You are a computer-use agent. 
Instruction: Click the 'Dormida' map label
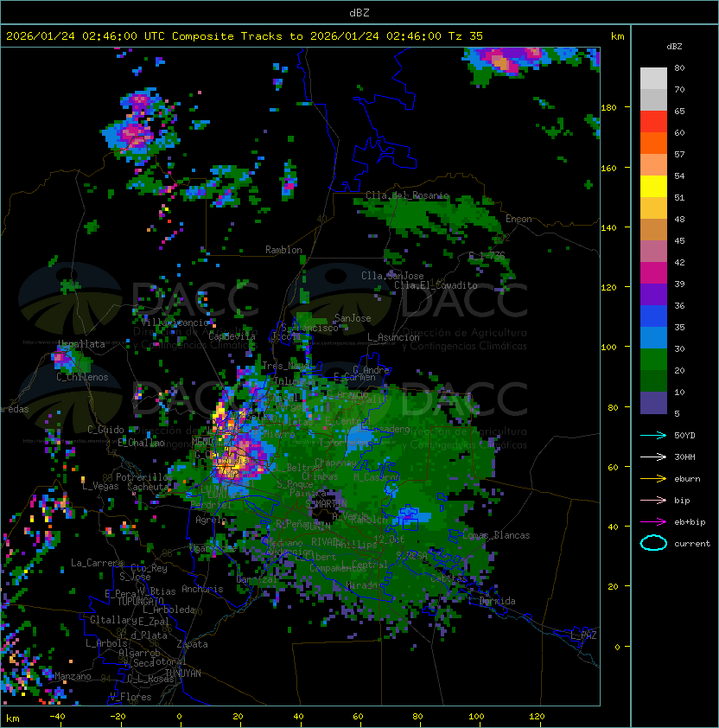click(497, 601)
